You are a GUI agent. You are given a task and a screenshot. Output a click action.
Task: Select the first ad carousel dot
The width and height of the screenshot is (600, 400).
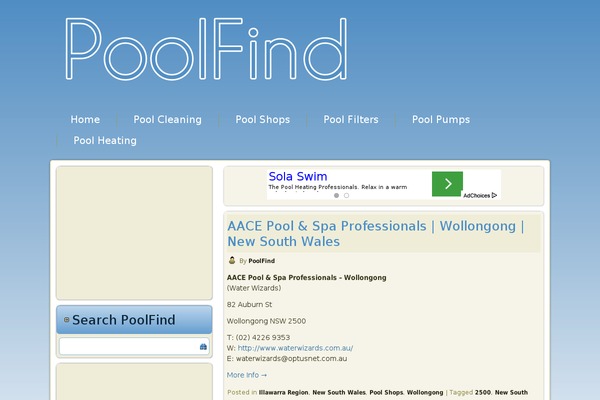click(336, 196)
